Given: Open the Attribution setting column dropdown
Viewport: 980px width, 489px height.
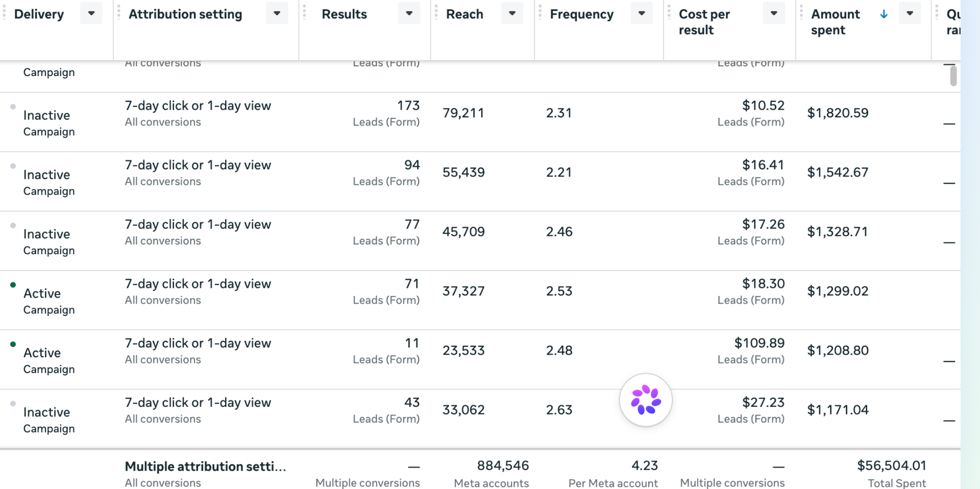Looking at the screenshot, I should (277, 13).
